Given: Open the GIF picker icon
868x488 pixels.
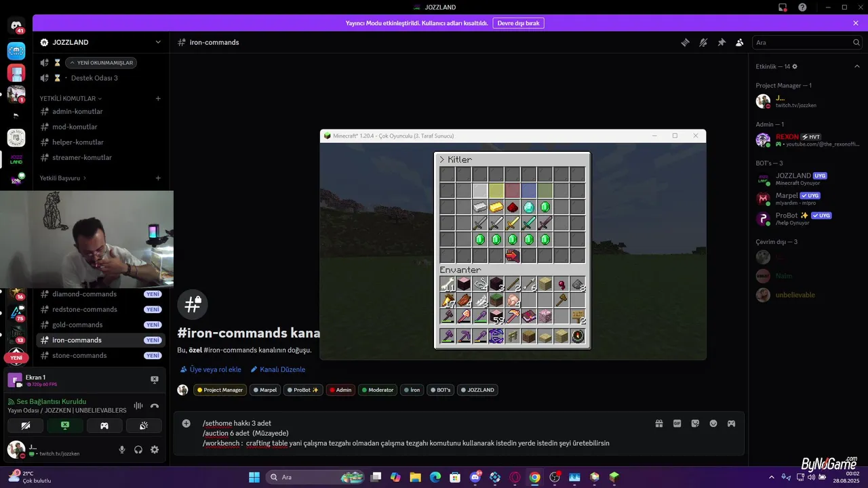Looking at the screenshot, I should tap(677, 423).
